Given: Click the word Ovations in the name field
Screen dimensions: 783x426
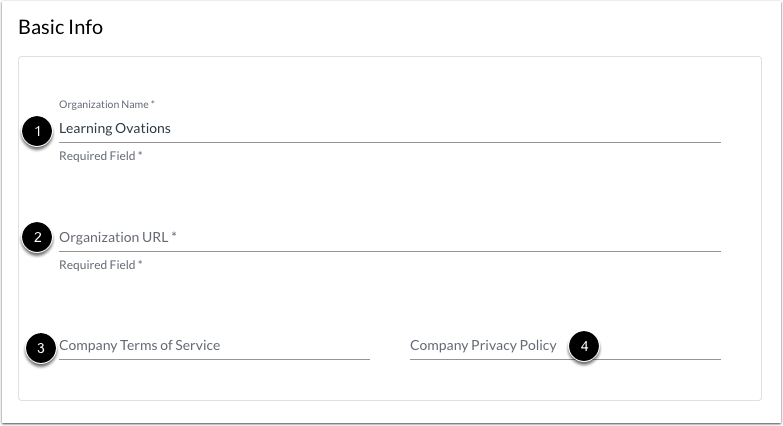Looking at the screenshot, I should 143,128.
